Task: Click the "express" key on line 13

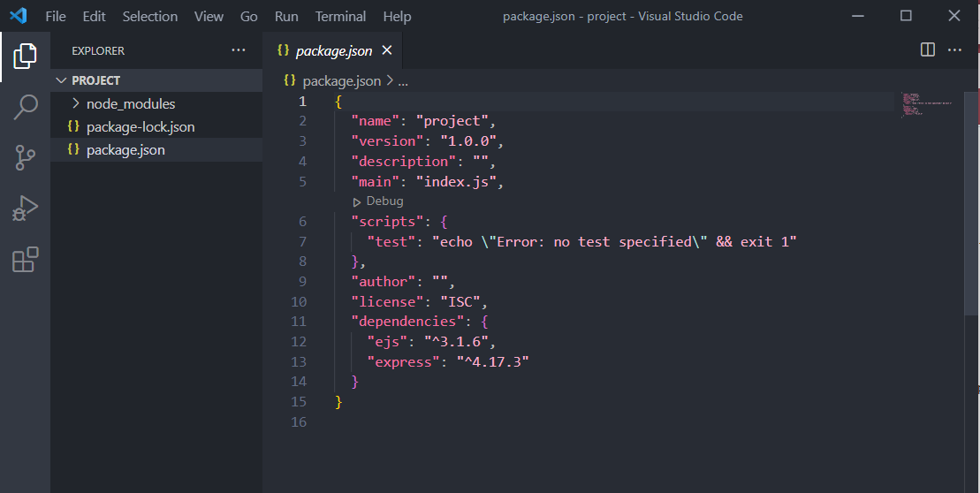Action: 403,361
